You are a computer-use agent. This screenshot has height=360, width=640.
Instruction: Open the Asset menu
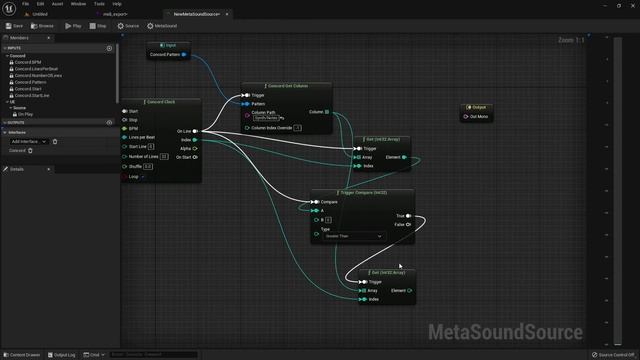[x=58, y=4]
